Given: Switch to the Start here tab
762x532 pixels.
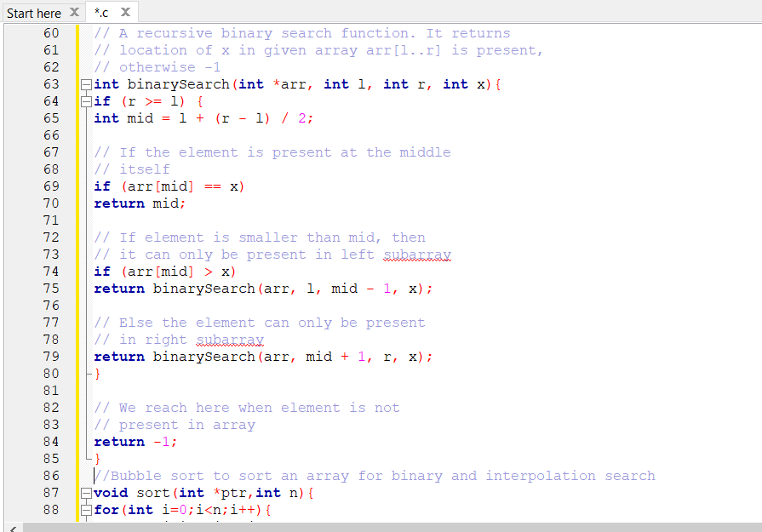Looking at the screenshot, I should 34,12.
